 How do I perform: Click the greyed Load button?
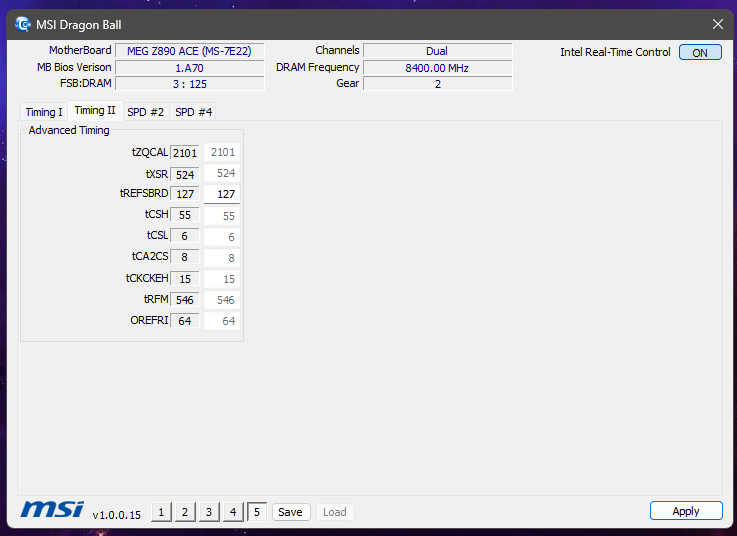point(335,512)
